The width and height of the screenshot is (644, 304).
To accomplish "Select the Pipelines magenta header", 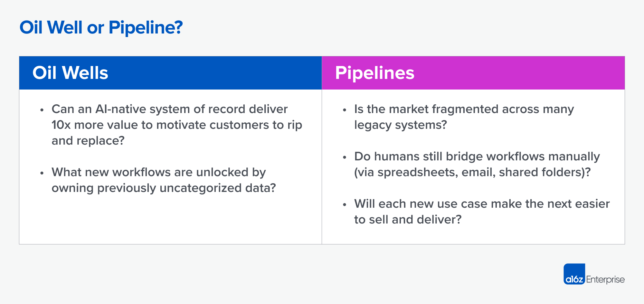I will pyautogui.click(x=473, y=73).
